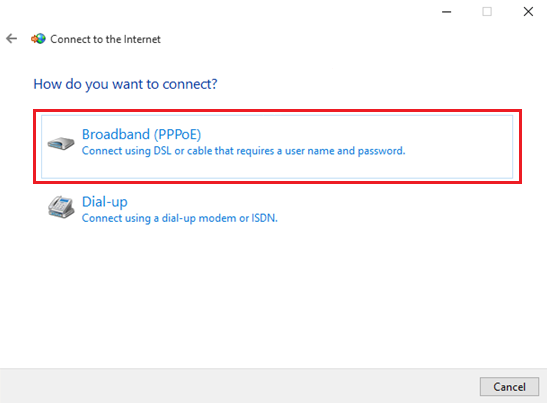The image size is (547, 403).
Task: Click the broadband modem icon
Action: coord(61,143)
